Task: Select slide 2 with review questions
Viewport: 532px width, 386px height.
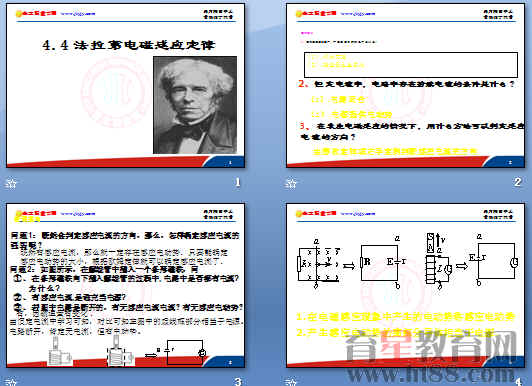Action: click(x=405, y=85)
